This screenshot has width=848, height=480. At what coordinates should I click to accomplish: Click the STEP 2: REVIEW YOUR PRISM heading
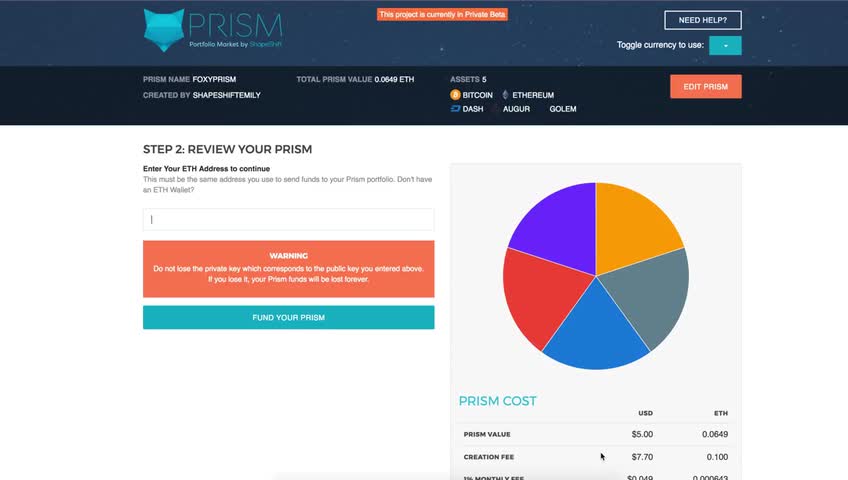[228, 149]
